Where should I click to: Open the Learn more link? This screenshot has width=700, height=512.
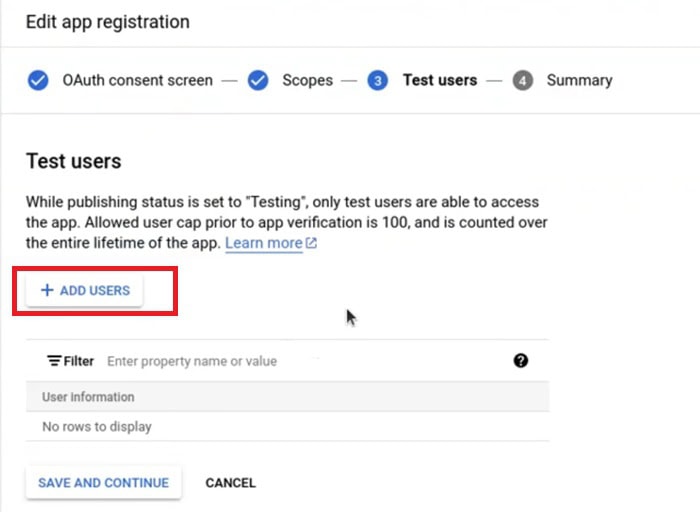(264, 243)
